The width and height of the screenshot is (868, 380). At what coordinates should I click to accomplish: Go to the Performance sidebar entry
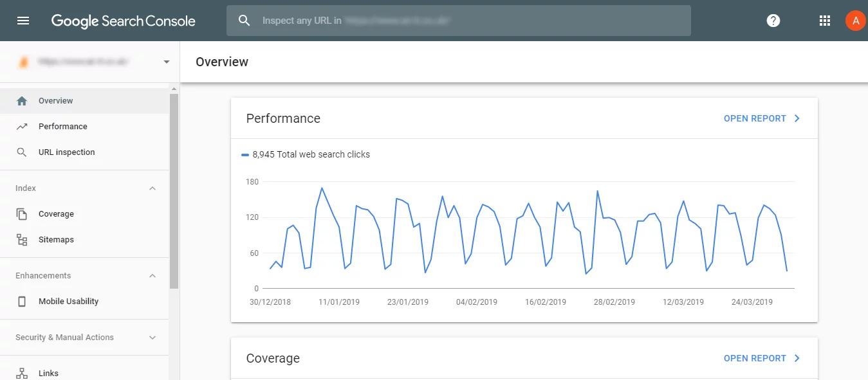(x=62, y=126)
